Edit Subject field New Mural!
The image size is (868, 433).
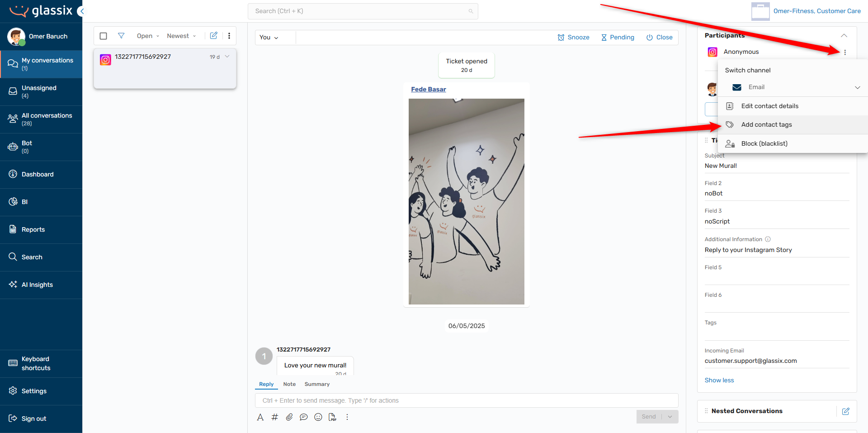(x=777, y=166)
